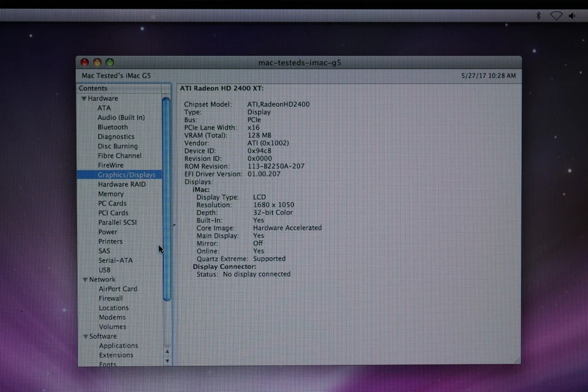Open the USB device listing
The image size is (588, 392).
104,269
